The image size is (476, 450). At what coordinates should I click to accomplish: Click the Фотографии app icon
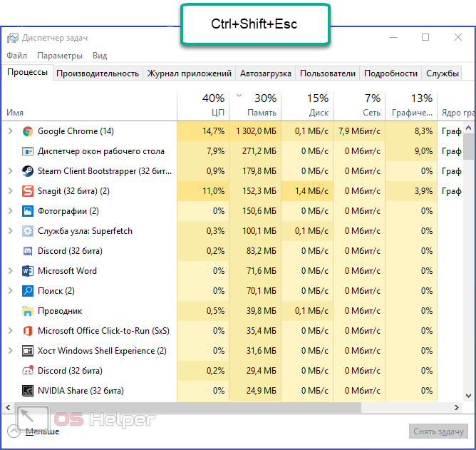(28, 211)
